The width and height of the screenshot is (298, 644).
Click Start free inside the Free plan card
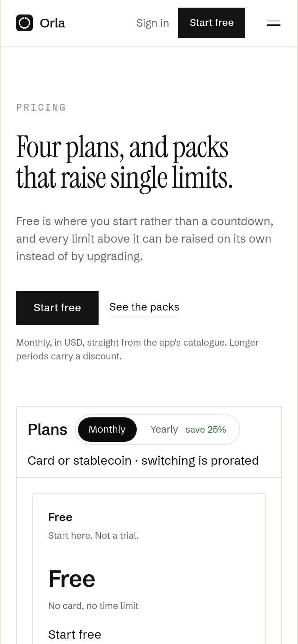pos(74,634)
